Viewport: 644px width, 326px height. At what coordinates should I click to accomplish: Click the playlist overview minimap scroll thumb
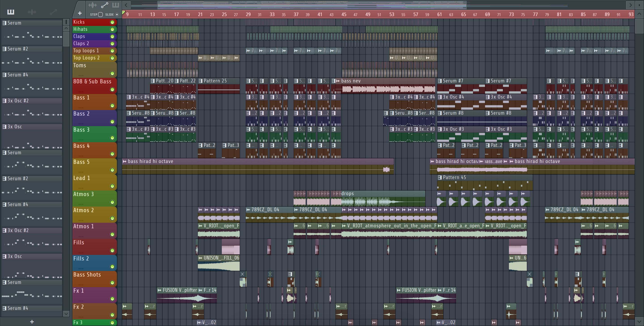312,5
